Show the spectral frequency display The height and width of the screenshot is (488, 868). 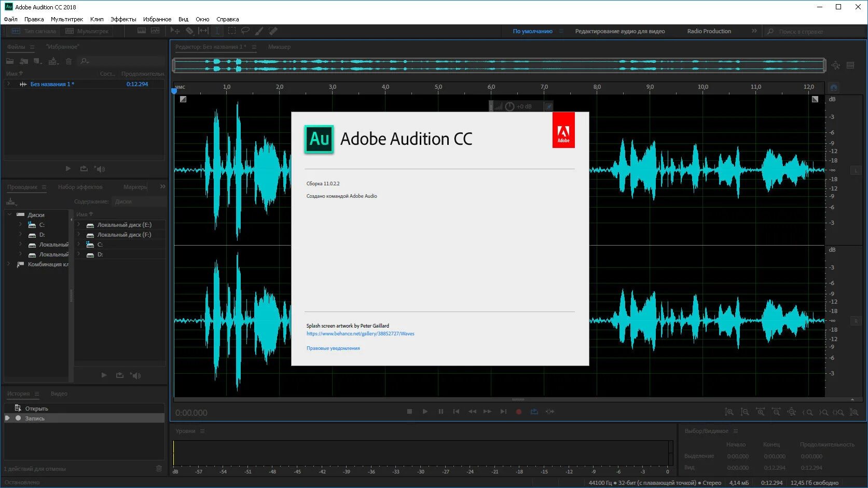(x=142, y=31)
